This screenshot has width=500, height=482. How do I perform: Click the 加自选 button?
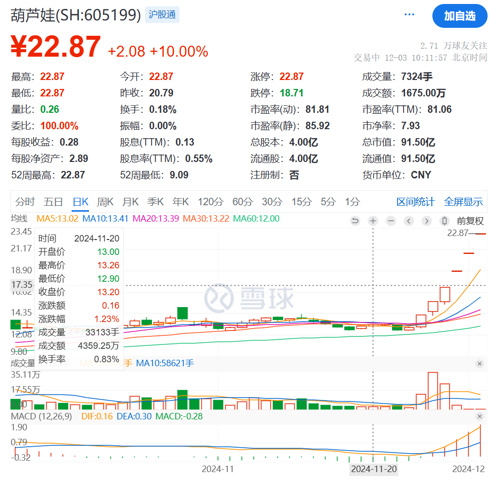(460, 16)
